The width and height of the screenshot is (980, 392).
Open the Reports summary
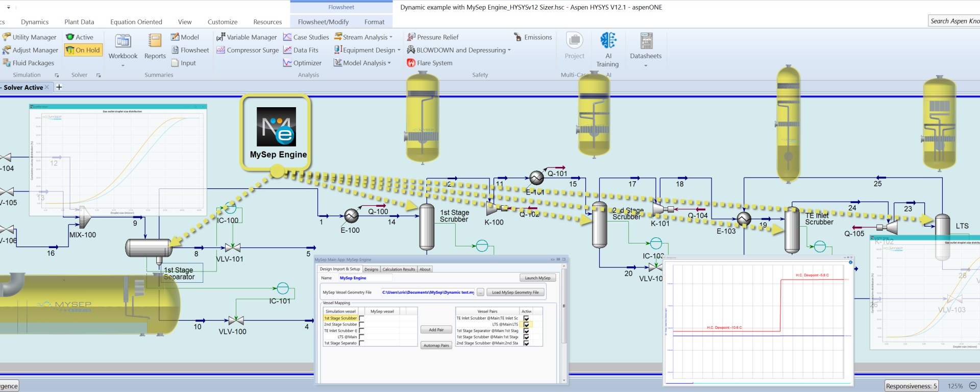point(155,46)
